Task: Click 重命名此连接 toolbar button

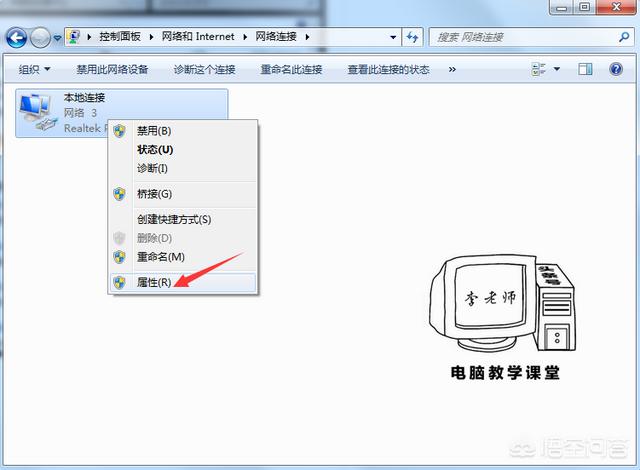Action: [x=291, y=69]
